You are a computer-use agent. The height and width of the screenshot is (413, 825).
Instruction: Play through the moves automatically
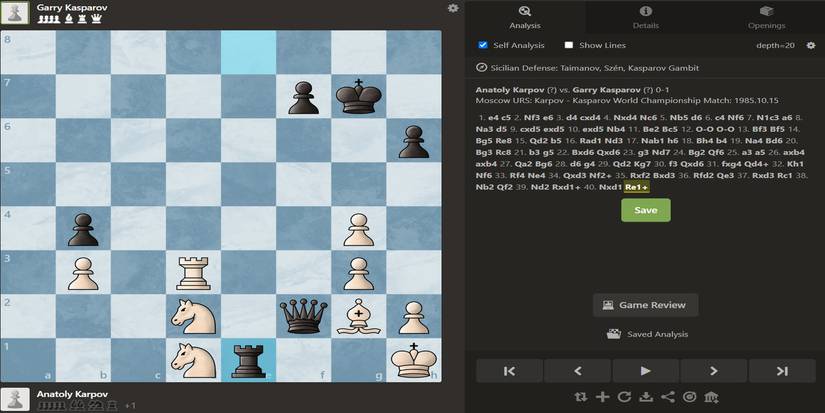pos(646,371)
